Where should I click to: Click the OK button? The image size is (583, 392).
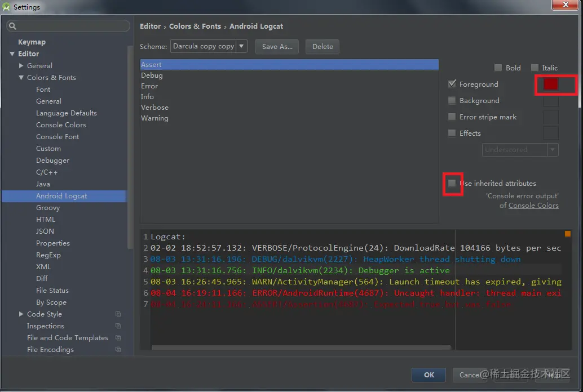[429, 375]
